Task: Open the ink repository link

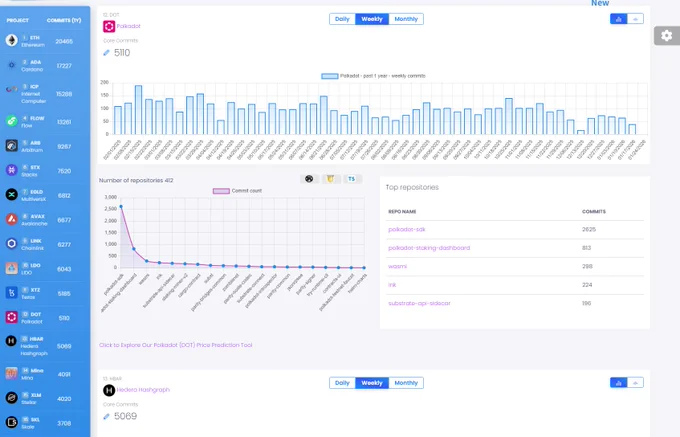Action: pos(392,285)
